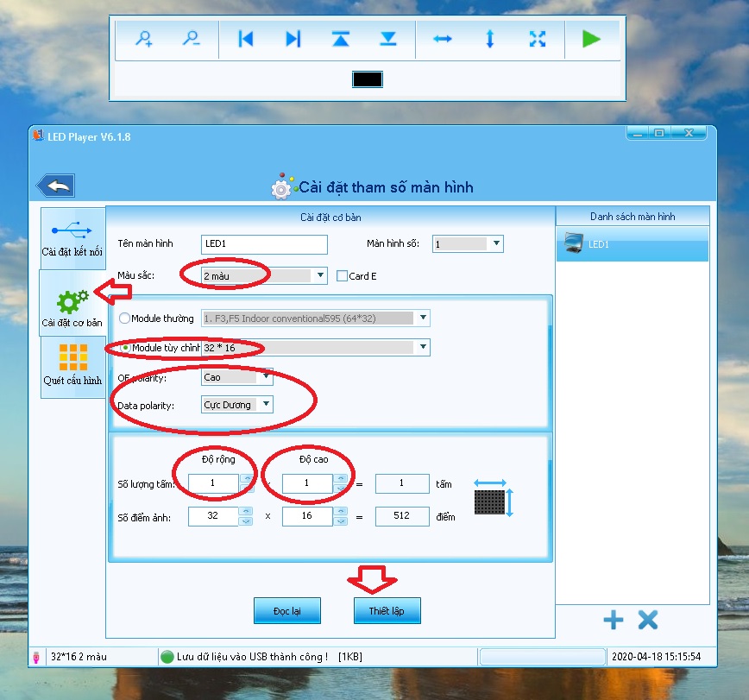This screenshot has width=749, height=700.
Task: Increase Độ rộng panel count stepper
Action: click(247, 478)
